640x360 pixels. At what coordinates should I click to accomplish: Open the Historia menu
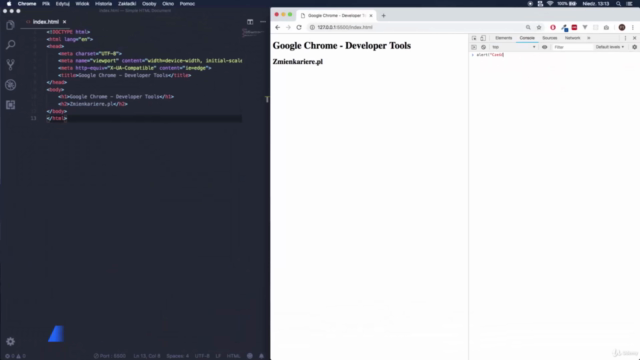[x=103, y=4]
